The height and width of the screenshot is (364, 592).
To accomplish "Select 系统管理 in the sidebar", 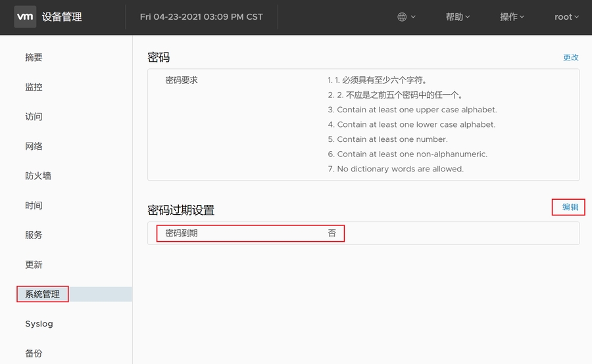I will (x=43, y=294).
